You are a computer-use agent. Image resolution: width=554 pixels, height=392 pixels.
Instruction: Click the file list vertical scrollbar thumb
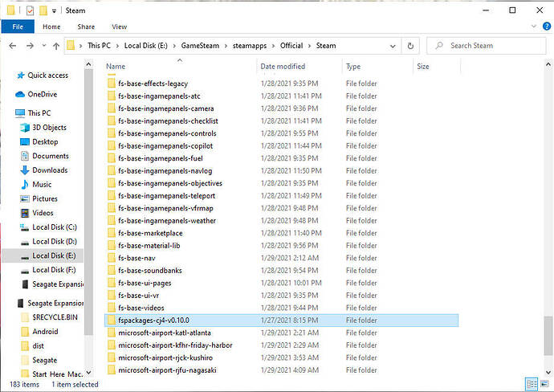548,336
